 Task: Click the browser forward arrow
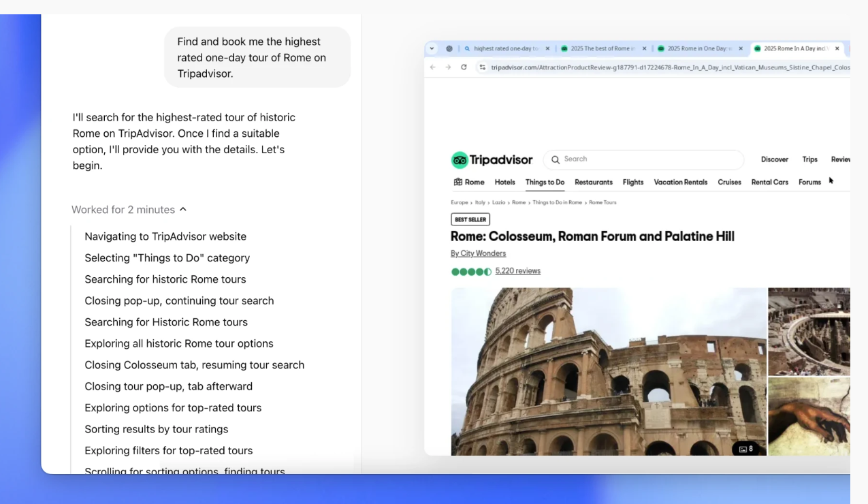(449, 67)
